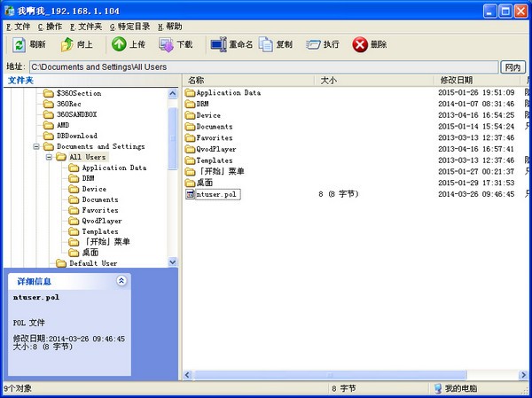This screenshot has height=398, width=532.
Task: Click the ntuser.pol file icon
Action: 191,194
